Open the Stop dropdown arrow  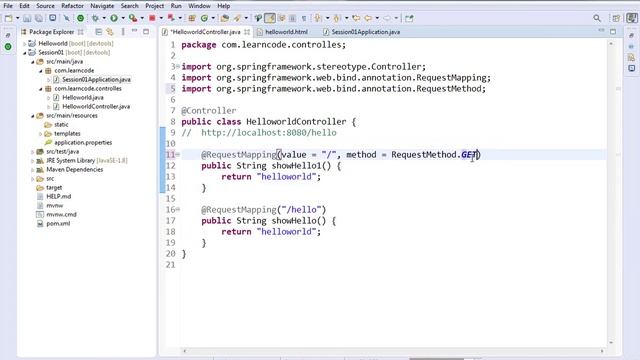pyautogui.click(x=161, y=18)
